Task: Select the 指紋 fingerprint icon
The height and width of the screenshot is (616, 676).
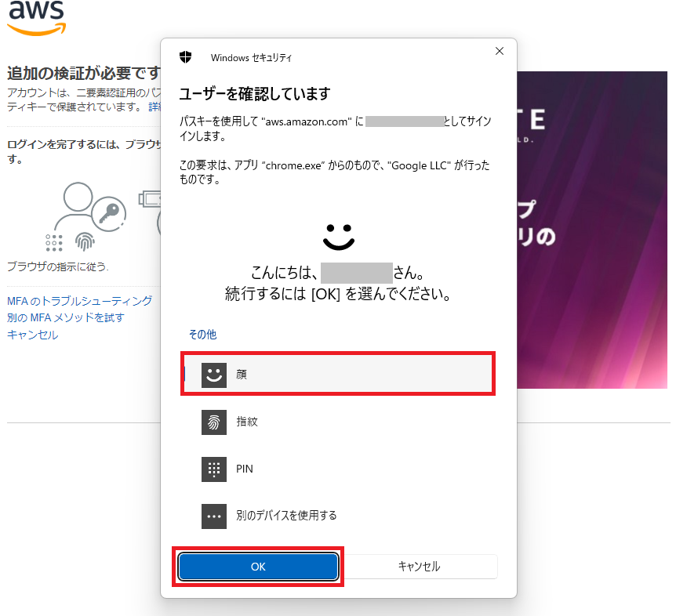Action: (x=214, y=422)
